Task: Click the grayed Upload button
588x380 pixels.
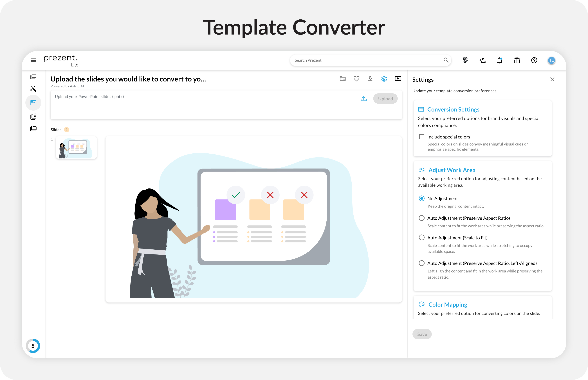Action: (385, 99)
